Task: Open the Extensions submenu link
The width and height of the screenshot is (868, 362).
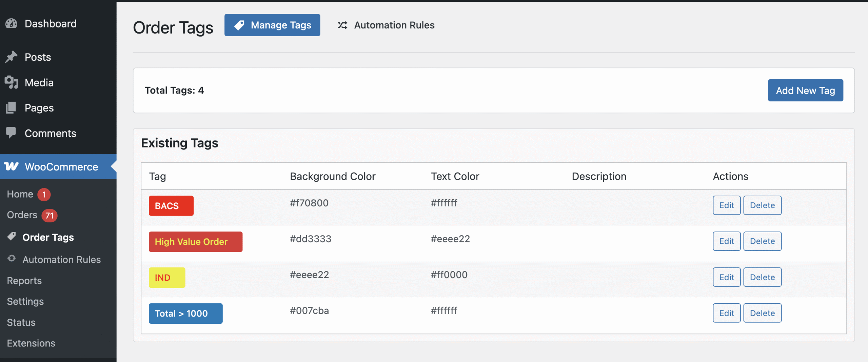Action: tap(31, 343)
